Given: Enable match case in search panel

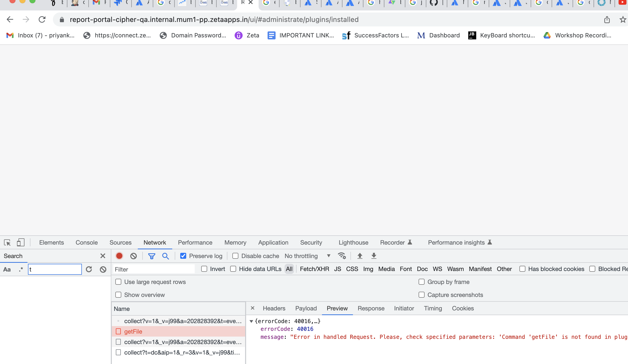Looking at the screenshot, I should coord(7,269).
